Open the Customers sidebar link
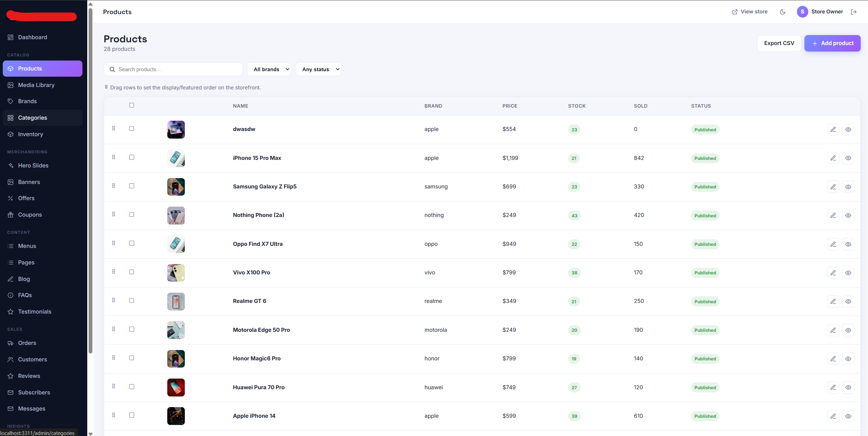This screenshot has height=436, width=868. tap(43, 359)
